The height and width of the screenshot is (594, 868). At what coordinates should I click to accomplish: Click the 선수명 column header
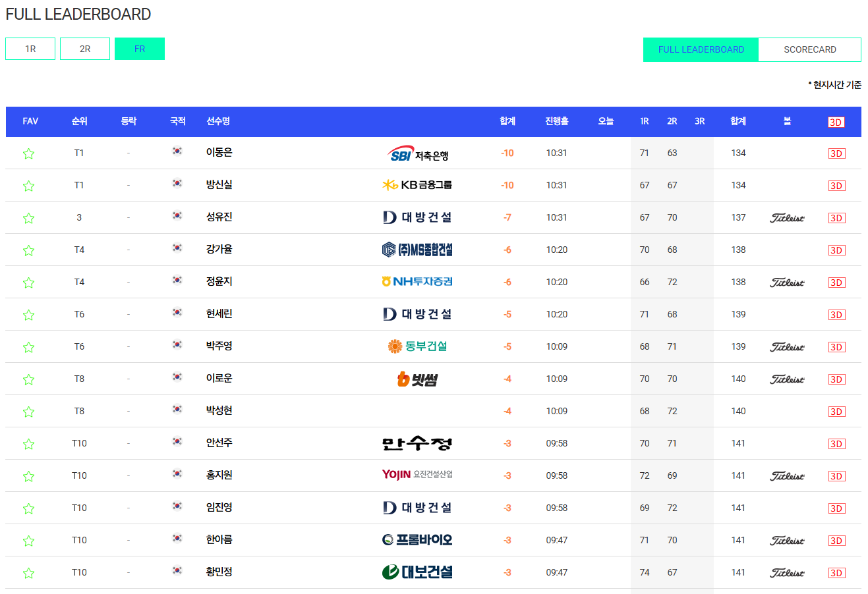(x=218, y=121)
